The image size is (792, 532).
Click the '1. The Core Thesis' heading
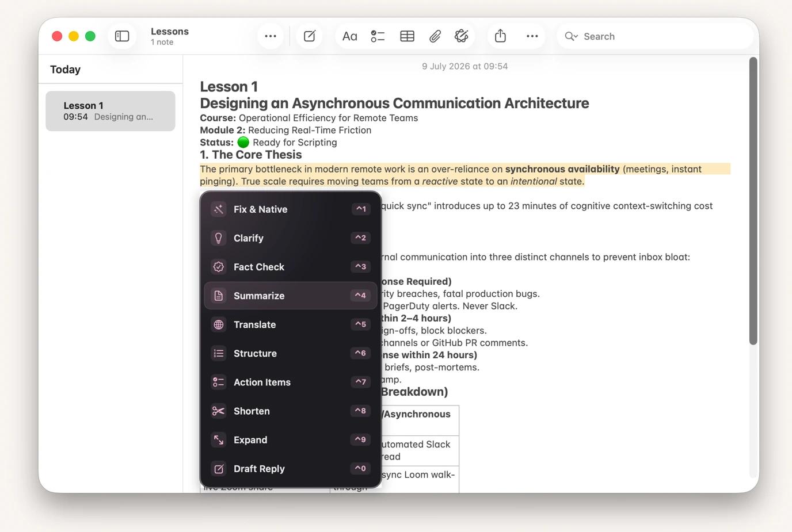point(251,155)
